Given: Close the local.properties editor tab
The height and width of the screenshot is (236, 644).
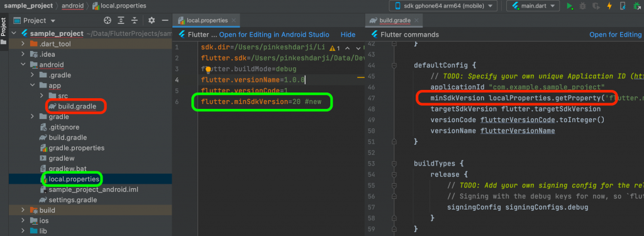Looking at the screenshot, I should tap(233, 21).
